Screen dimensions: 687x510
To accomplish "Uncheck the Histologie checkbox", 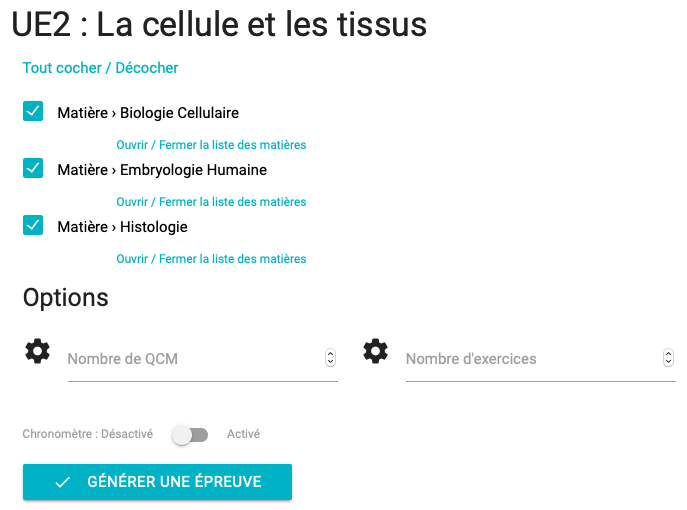I will point(33,225).
